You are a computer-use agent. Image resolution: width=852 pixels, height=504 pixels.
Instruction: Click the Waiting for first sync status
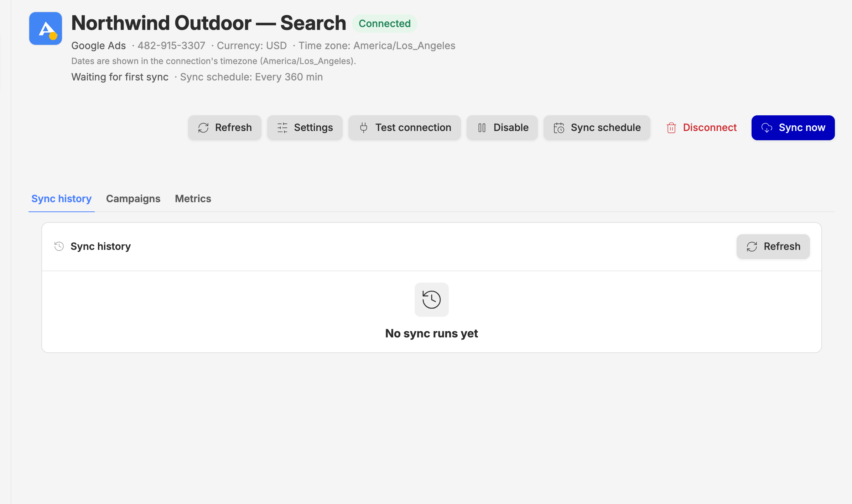[x=120, y=77]
